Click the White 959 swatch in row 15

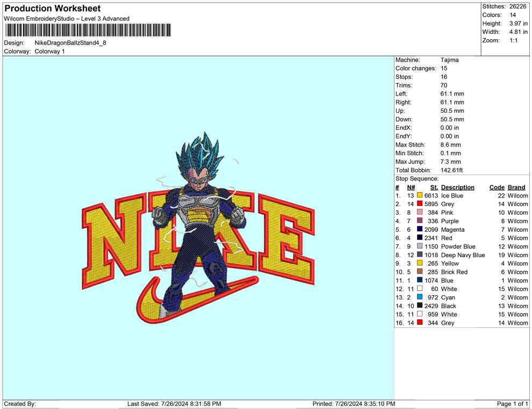point(420,314)
